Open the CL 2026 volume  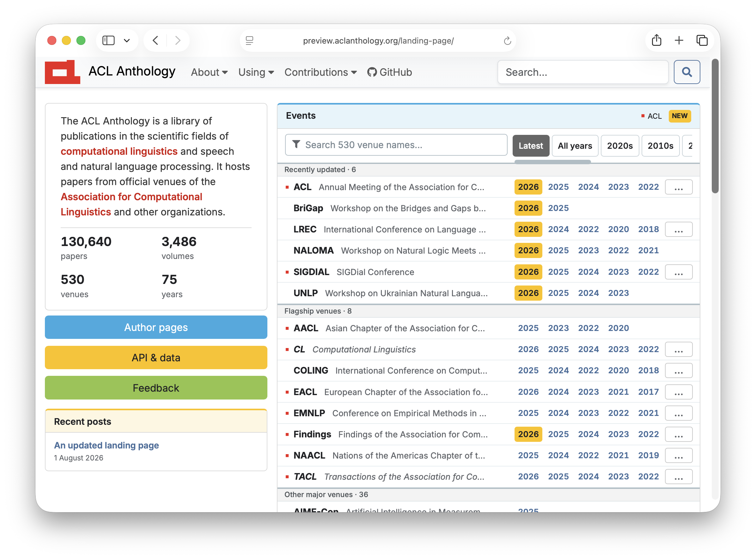(528, 350)
